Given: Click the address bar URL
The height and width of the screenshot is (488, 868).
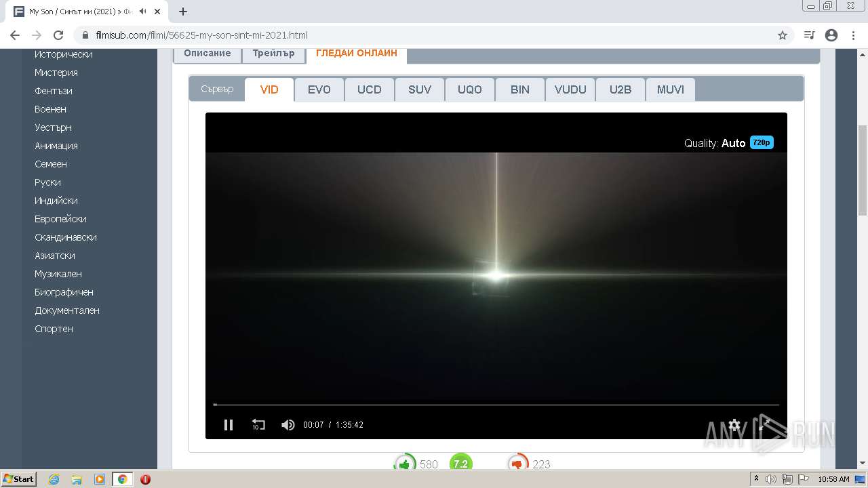Looking at the screenshot, I should (200, 35).
